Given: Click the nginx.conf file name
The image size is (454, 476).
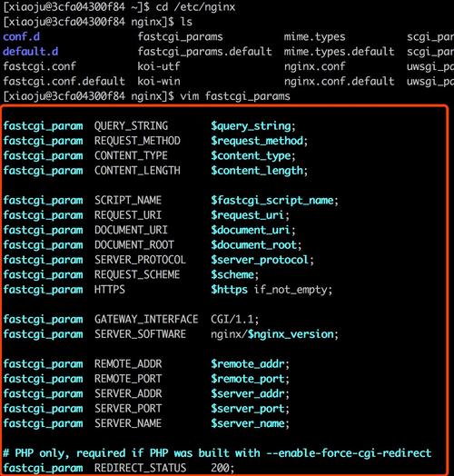Looking at the screenshot, I should click(315, 66).
